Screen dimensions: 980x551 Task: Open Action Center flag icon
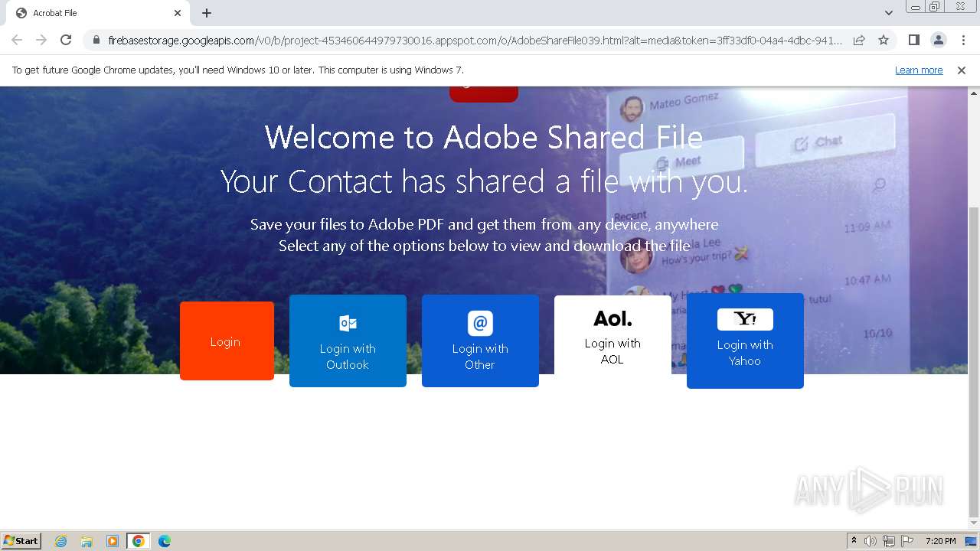907,541
